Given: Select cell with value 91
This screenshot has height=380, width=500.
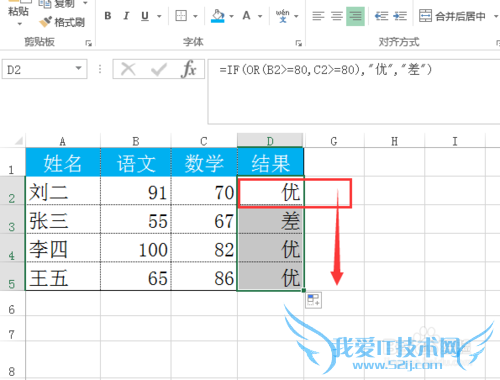Looking at the screenshot, I should pos(136,191).
